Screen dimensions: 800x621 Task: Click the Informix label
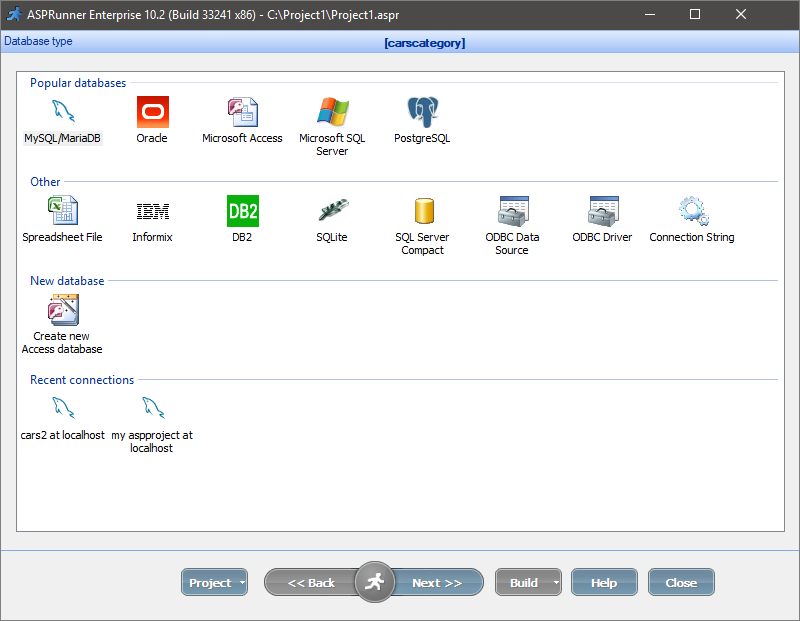153,237
